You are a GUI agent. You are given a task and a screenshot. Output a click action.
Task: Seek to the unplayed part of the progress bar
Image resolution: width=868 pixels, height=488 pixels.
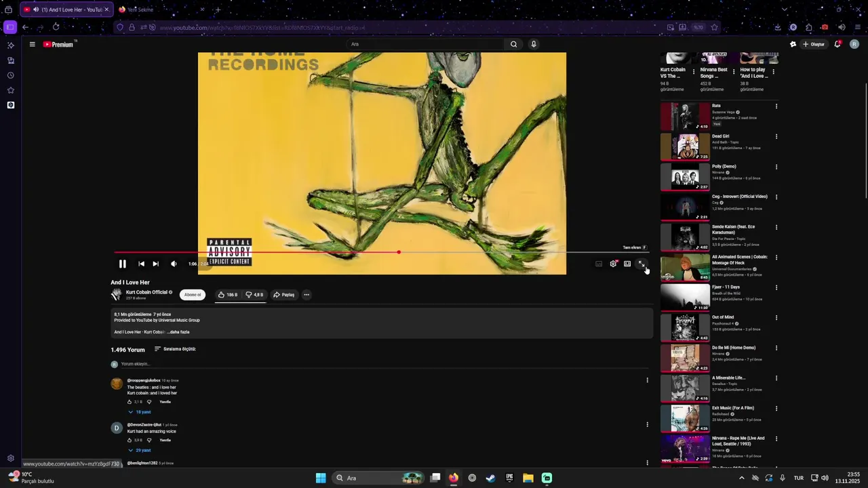(524, 252)
